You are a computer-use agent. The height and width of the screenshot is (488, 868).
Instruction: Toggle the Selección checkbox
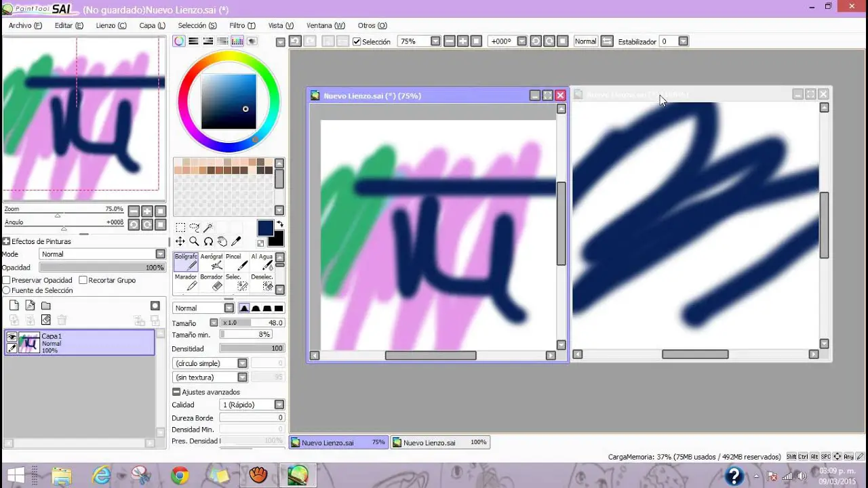pyautogui.click(x=357, y=42)
